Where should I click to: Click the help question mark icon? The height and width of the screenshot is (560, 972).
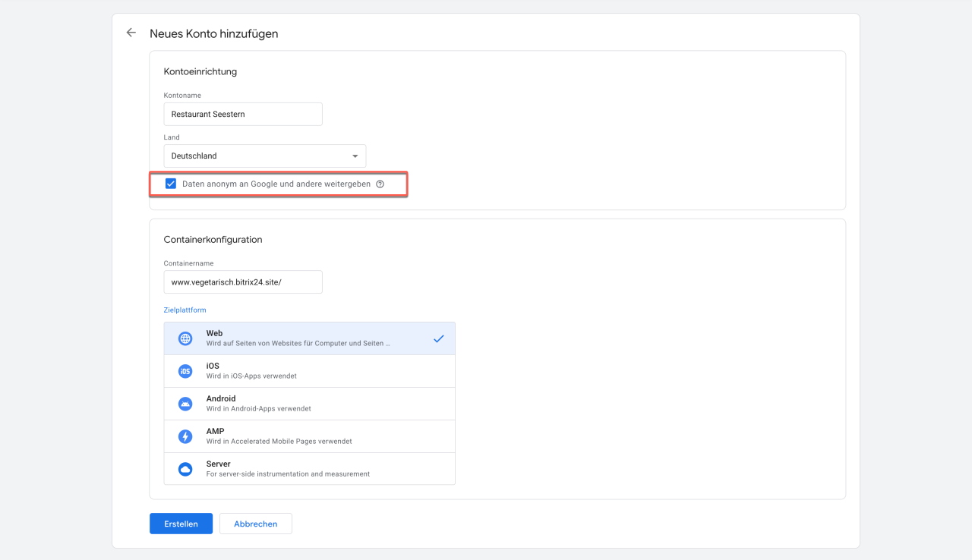pyautogui.click(x=380, y=184)
